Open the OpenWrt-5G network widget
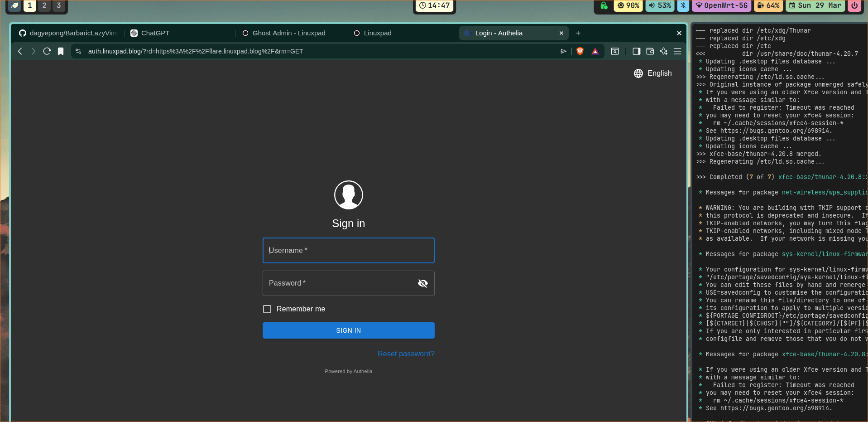Image resolution: width=868 pixels, height=422 pixels. click(x=721, y=5)
